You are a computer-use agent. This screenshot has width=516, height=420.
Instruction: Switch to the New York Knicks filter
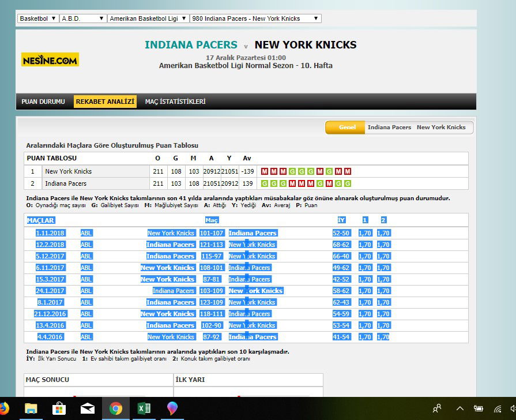click(x=441, y=127)
